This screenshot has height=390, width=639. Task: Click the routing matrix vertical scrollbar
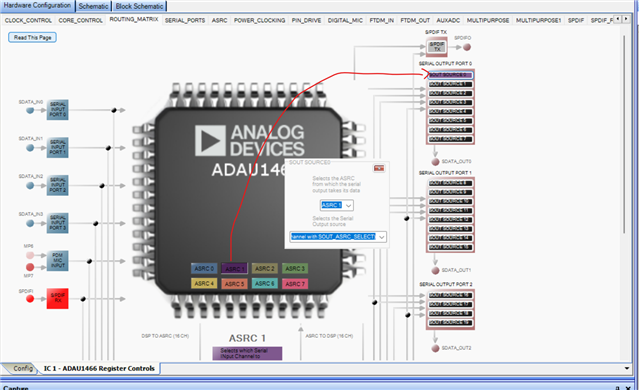pos(624,134)
